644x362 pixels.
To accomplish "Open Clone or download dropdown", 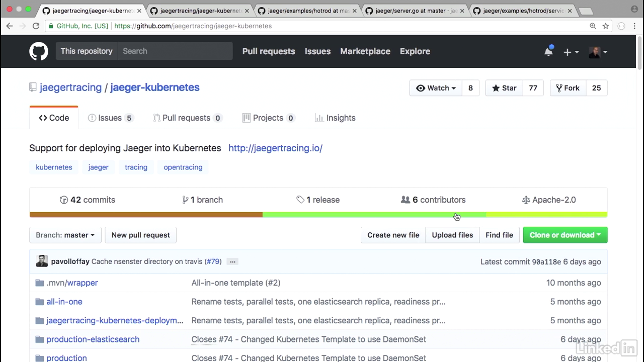I will (x=565, y=235).
